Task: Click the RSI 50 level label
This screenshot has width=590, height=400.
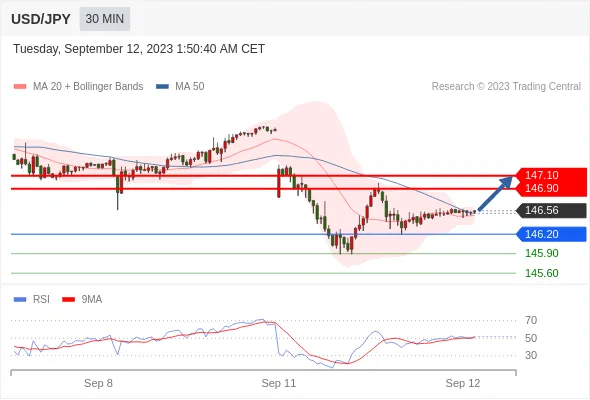Action: click(x=531, y=338)
